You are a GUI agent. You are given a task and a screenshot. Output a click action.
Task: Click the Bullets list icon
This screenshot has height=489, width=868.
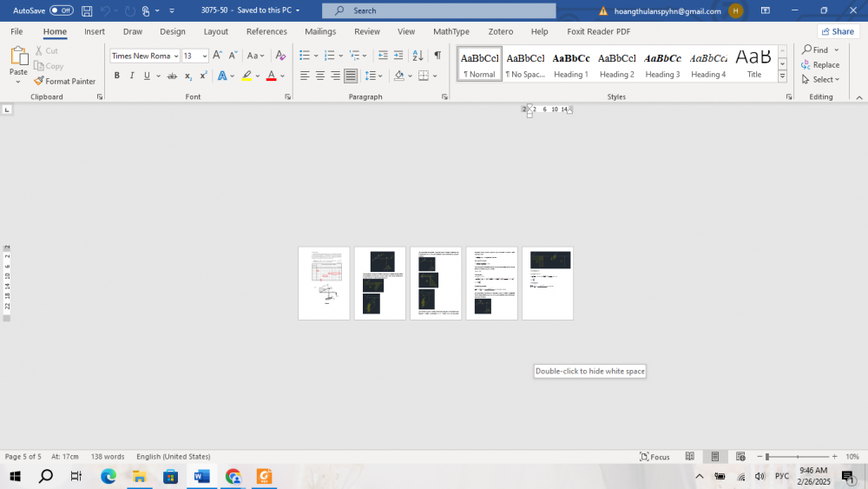tap(305, 56)
